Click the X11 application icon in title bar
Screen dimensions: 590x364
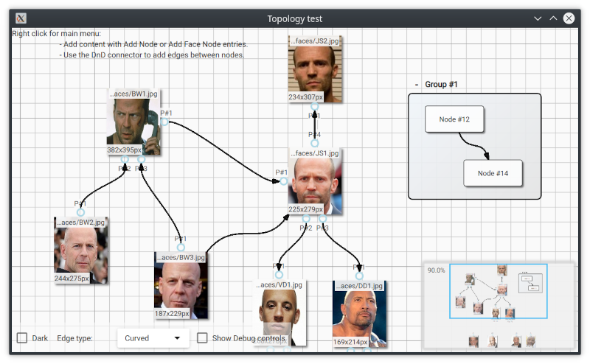pos(21,18)
